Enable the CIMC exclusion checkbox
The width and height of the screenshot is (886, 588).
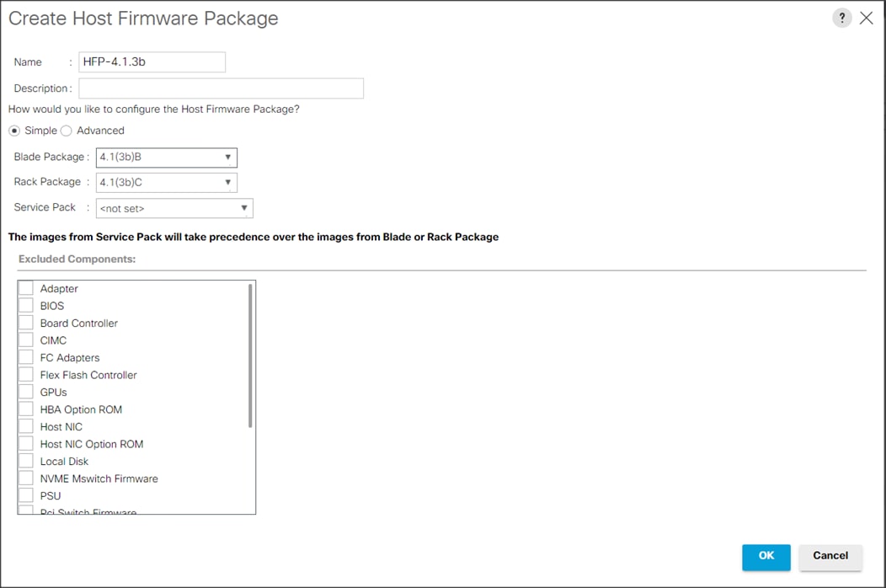point(26,339)
